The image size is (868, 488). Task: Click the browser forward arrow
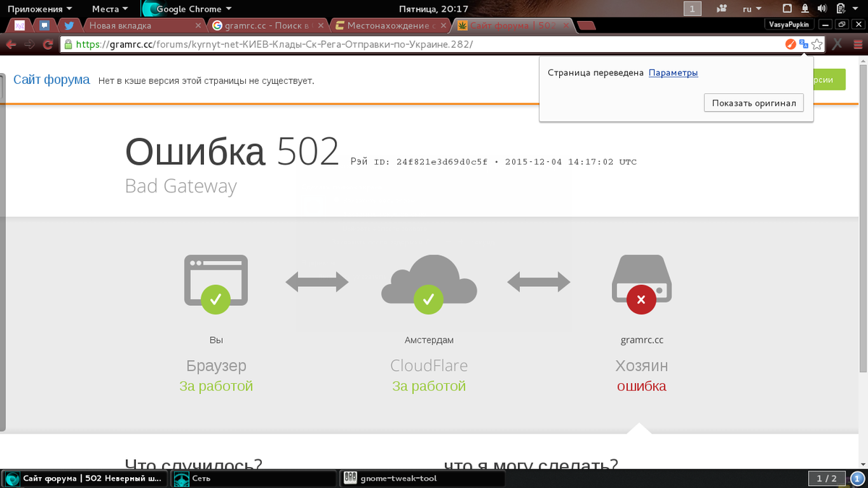(29, 44)
